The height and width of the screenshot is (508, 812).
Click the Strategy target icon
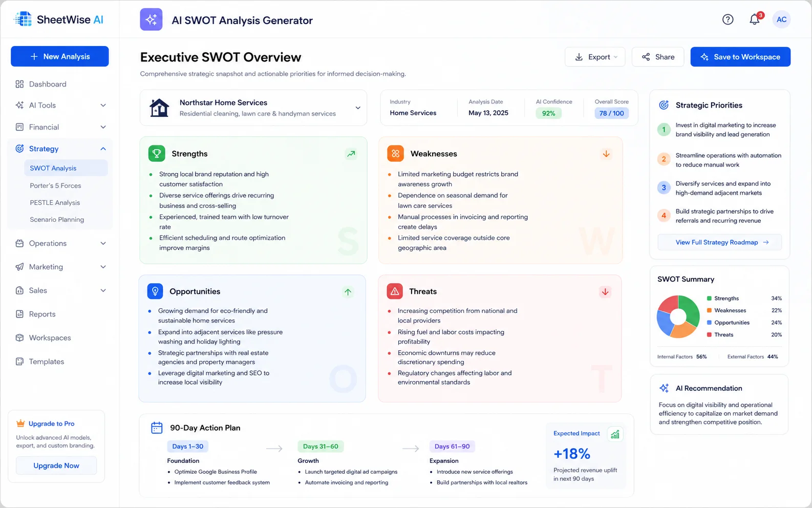pos(19,149)
